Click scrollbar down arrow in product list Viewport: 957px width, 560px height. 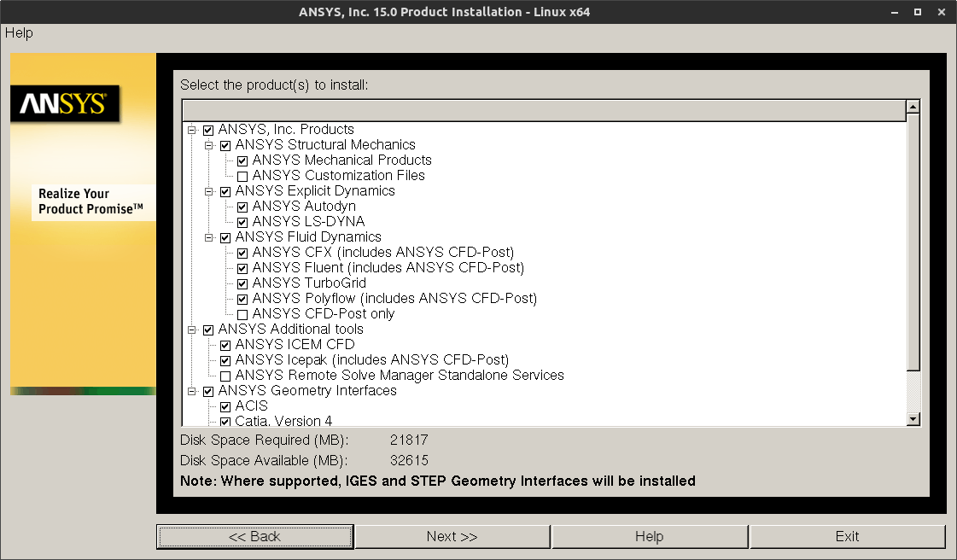click(913, 418)
